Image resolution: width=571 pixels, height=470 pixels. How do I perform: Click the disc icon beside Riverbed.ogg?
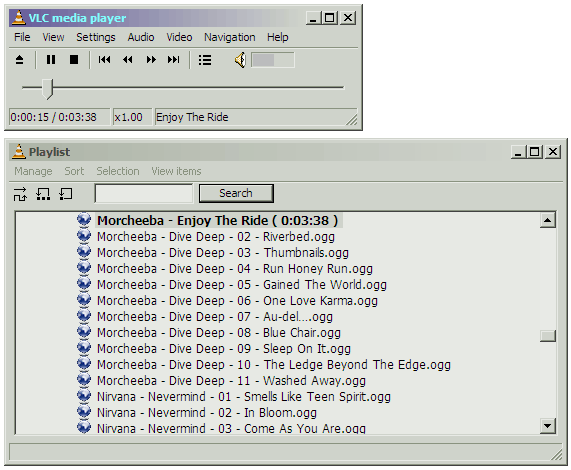(x=84, y=236)
